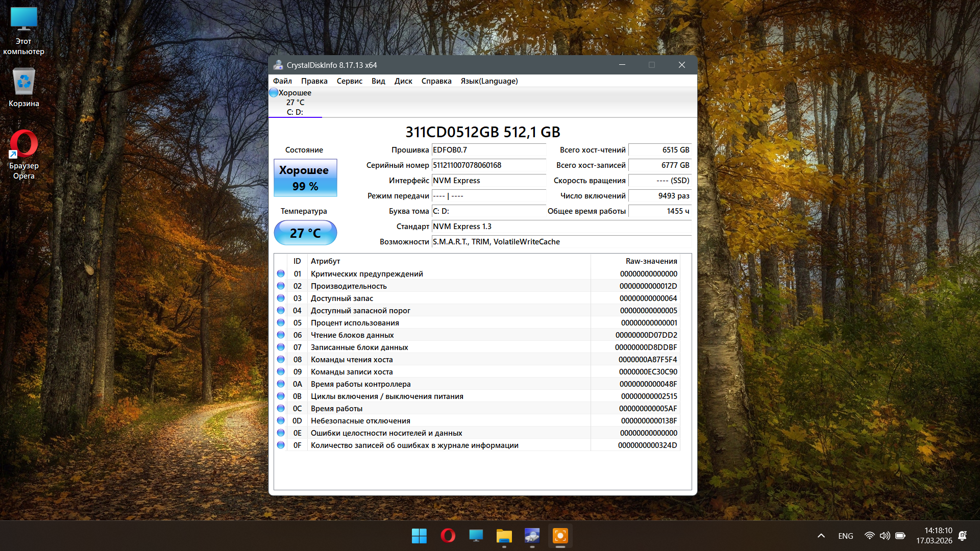Image resolution: width=980 pixels, height=551 pixels.
Task: Click the Серийный номер value field
Action: (x=488, y=165)
